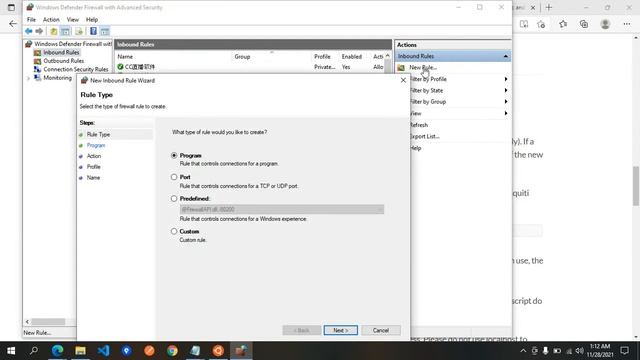Open the Action Center notifications icon
Screen dimensions: 640x360
pyautogui.click(x=624, y=351)
